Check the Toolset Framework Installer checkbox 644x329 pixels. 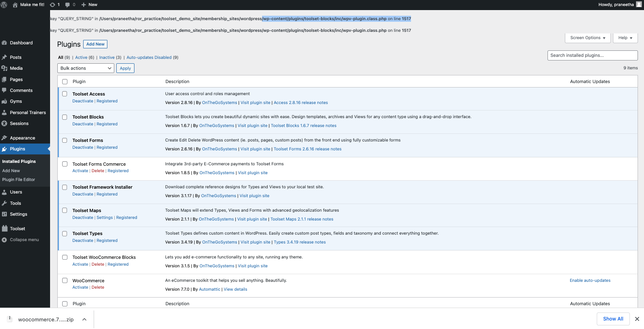pos(65,187)
